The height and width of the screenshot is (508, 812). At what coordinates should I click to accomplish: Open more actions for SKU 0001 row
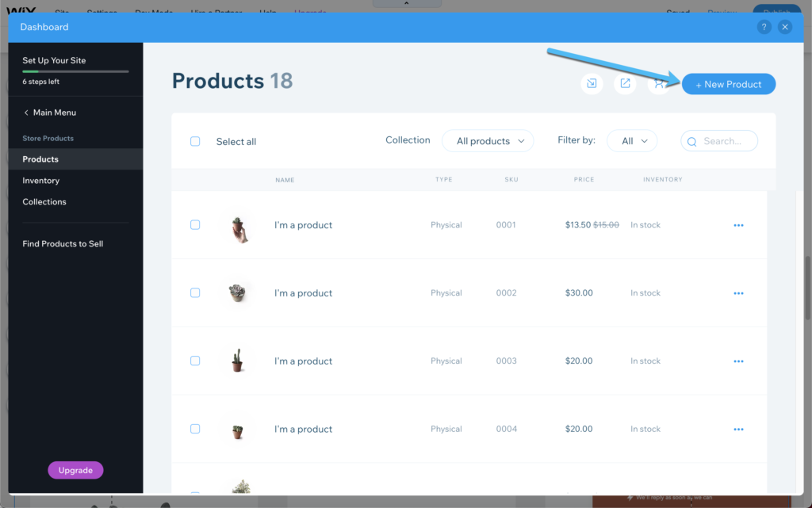click(x=738, y=225)
